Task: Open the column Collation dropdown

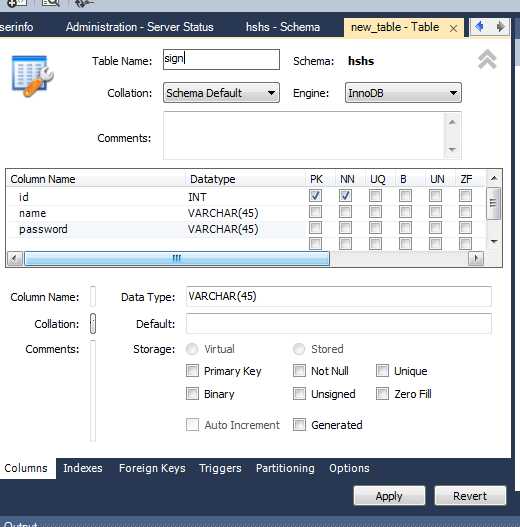Action: (x=93, y=324)
